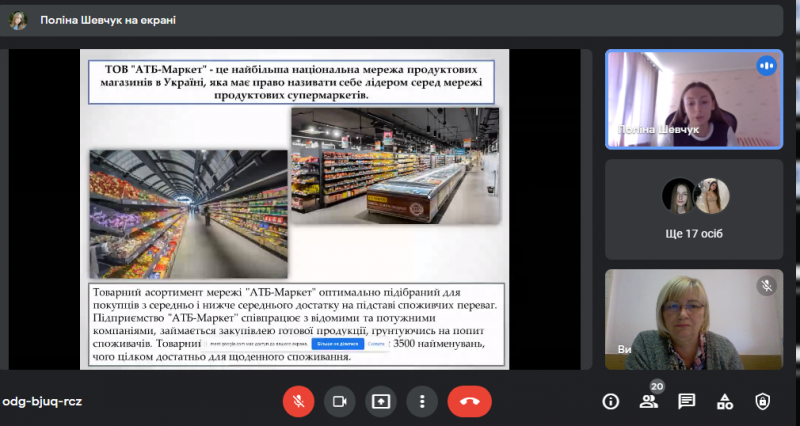
Task: Open meeting details info icon
Action: [610, 402]
